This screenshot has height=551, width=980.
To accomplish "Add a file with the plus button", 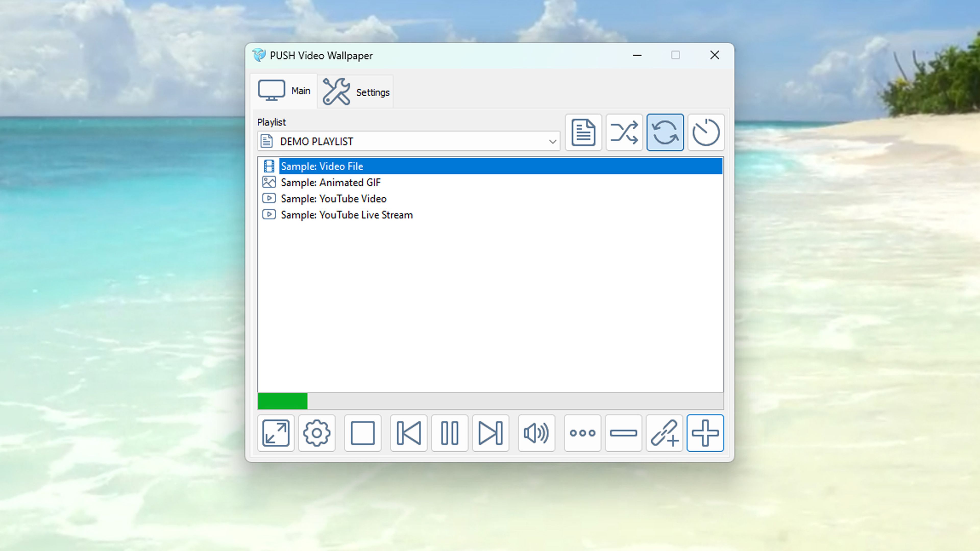I will click(705, 433).
